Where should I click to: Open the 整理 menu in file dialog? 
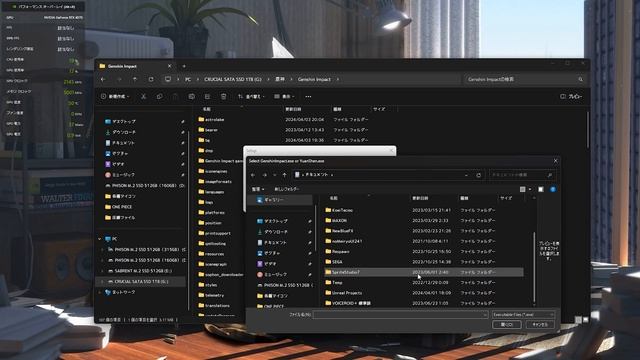point(258,189)
